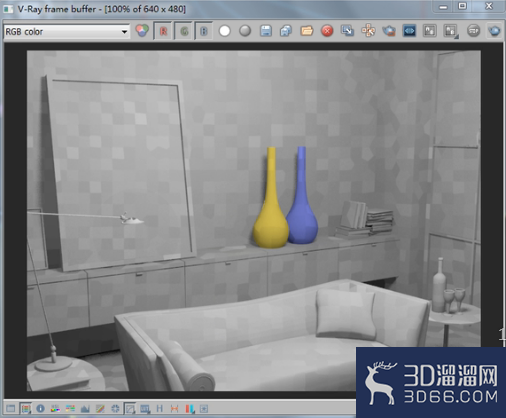Render last with the teapot icon
This screenshot has height=418, width=506.
click(x=494, y=31)
